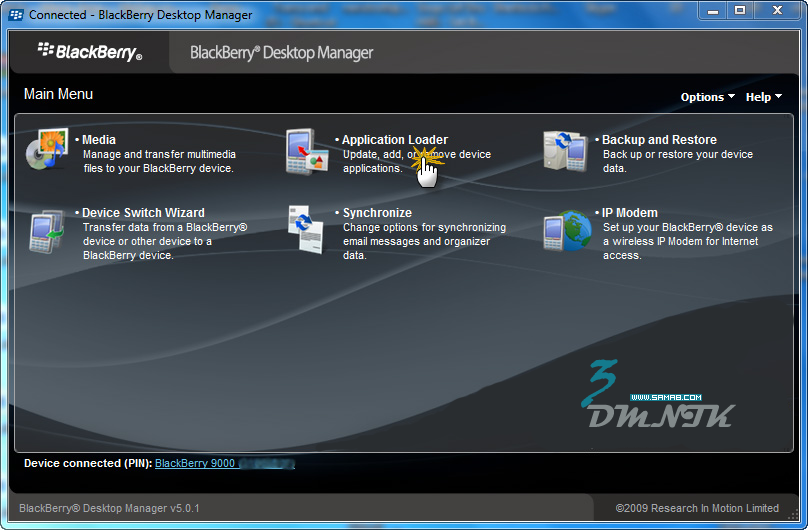
Task: Select the Application Loader heading
Action: [x=395, y=140]
